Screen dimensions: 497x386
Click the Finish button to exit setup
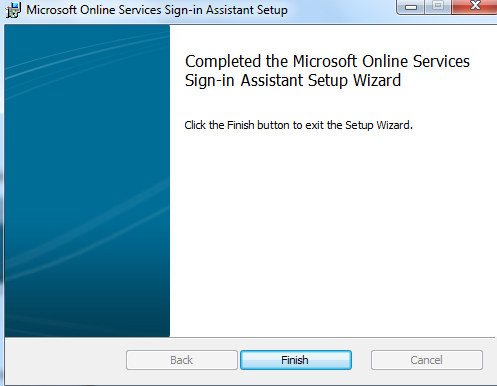pos(296,360)
